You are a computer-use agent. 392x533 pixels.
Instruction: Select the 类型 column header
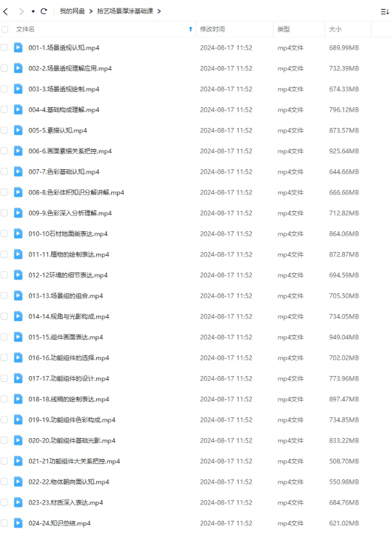coord(284,29)
